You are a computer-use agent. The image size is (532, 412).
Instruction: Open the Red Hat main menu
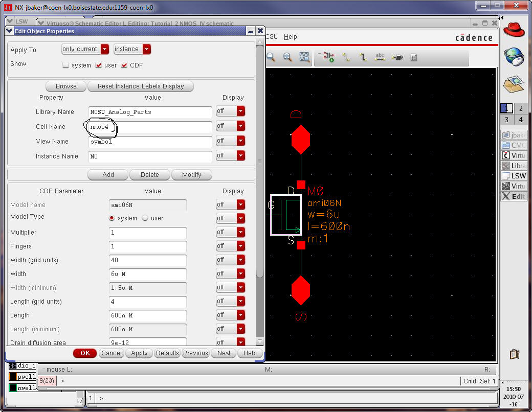click(x=514, y=29)
